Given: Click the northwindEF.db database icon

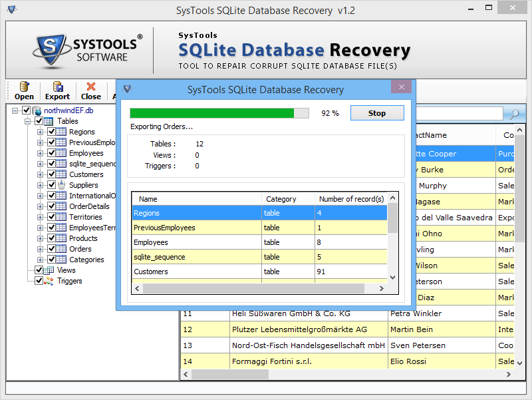Looking at the screenshot, I should (x=37, y=110).
